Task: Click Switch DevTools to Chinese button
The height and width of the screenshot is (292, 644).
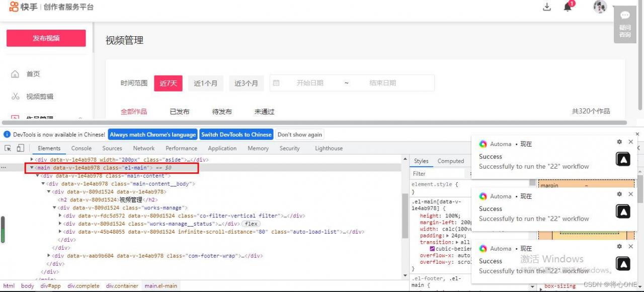Action: (x=236, y=134)
